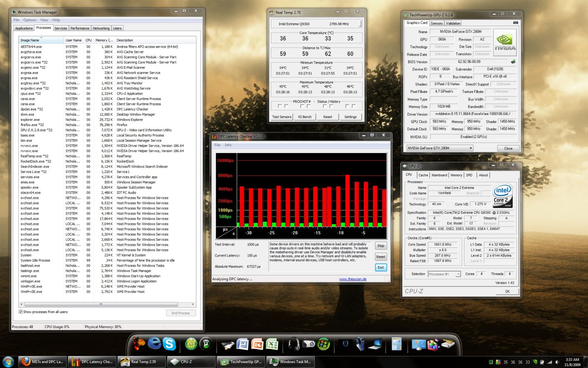Open the Windows Start orb

click(8, 362)
